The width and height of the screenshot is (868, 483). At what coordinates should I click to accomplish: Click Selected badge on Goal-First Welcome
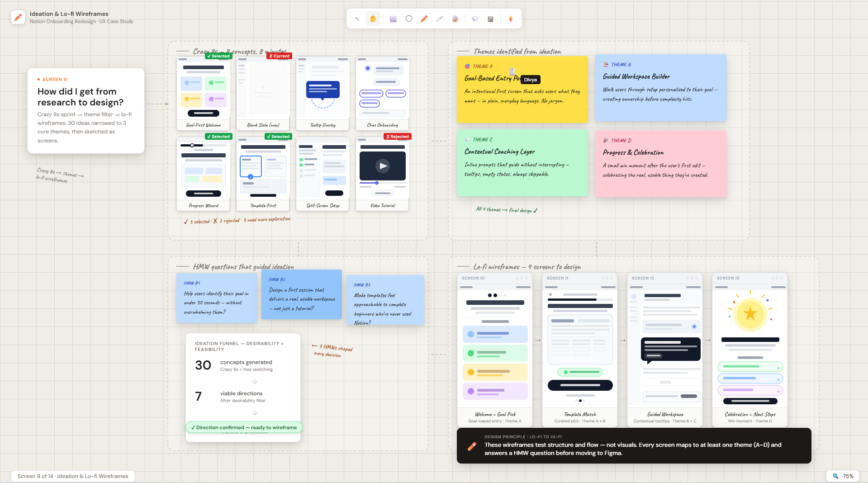218,56
